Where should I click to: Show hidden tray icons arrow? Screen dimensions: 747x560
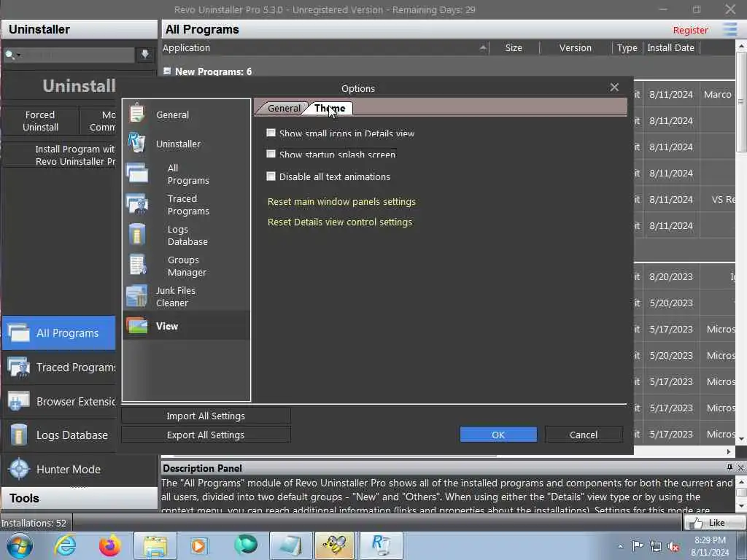click(x=620, y=547)
